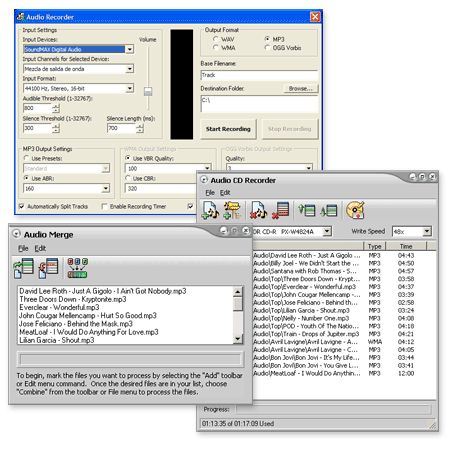Screen dimensions: 450x450
Task: Open Input Channels for Selected Device dropdown
Action: click(x=130, y=69)
